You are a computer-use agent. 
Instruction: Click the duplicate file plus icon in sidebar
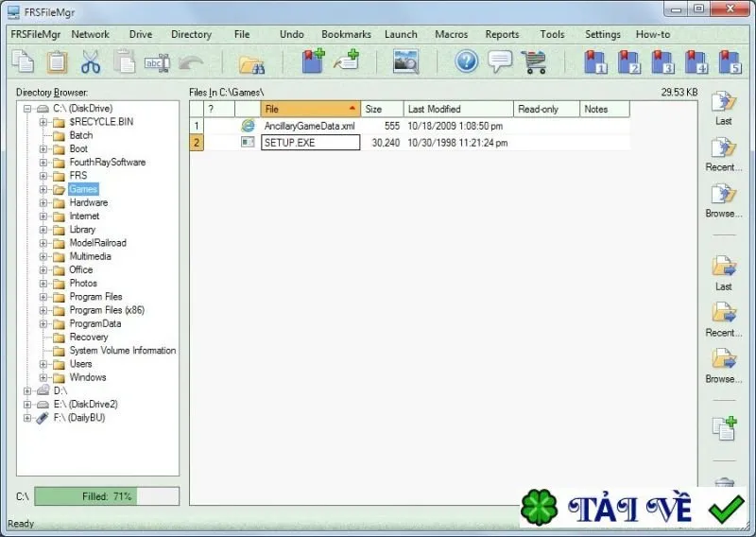point(725,428)
